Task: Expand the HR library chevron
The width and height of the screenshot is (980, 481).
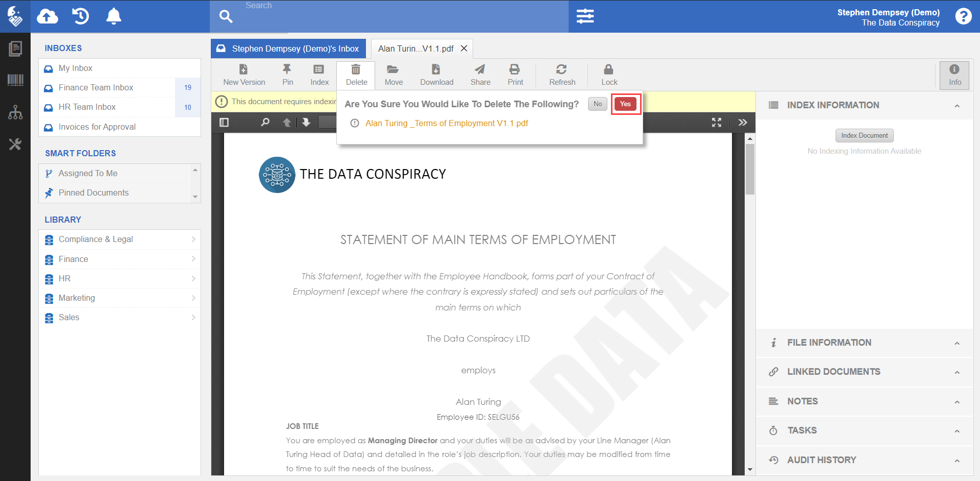Action: 193,279
